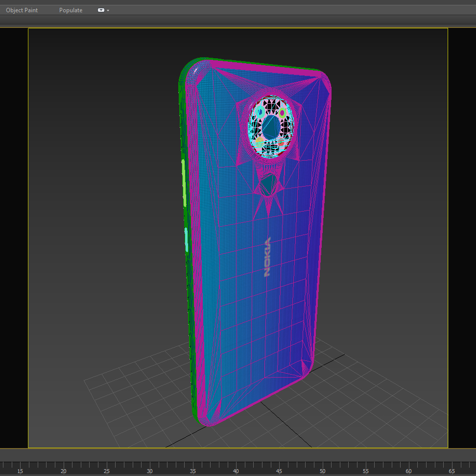Image resolution: width=476 pixels, height=476 pixels.
Task: Pick the NOKIA logo on the phone back
Action: coord(267,257)
